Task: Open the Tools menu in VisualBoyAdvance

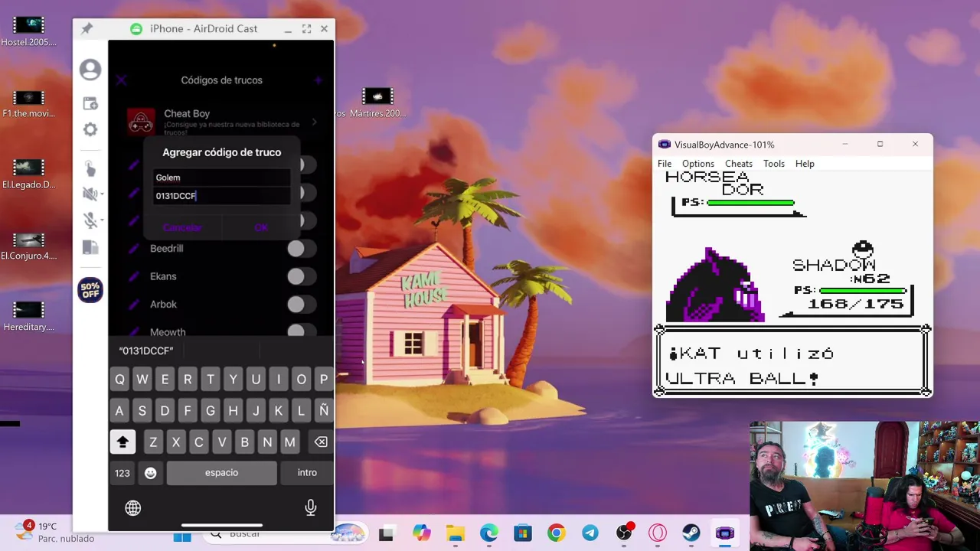Action: (x=774, y=164)
